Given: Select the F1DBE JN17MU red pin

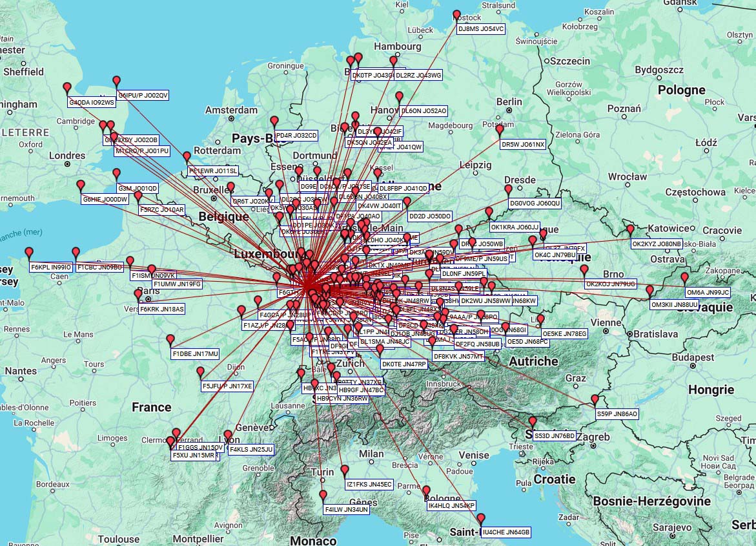Looking at the screenshot, I should pyautogui.click(x=170, y=340).
